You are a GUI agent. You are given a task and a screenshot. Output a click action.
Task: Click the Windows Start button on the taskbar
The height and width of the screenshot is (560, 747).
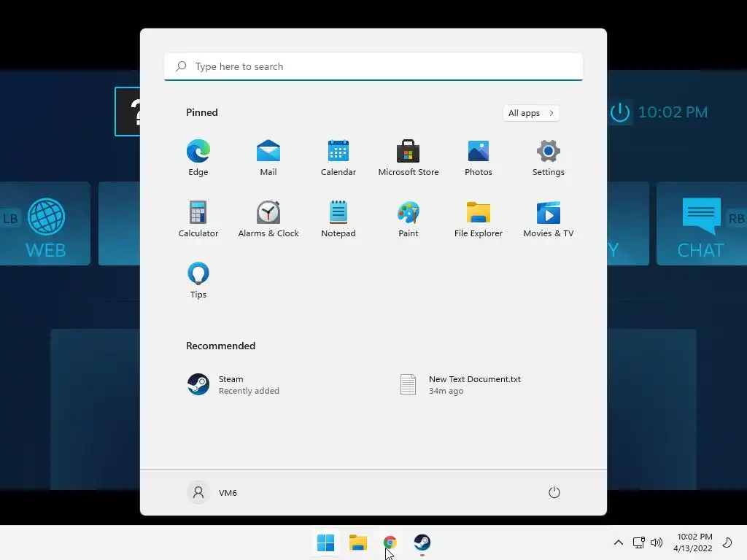pyautogui.click(x=326, y=542)
